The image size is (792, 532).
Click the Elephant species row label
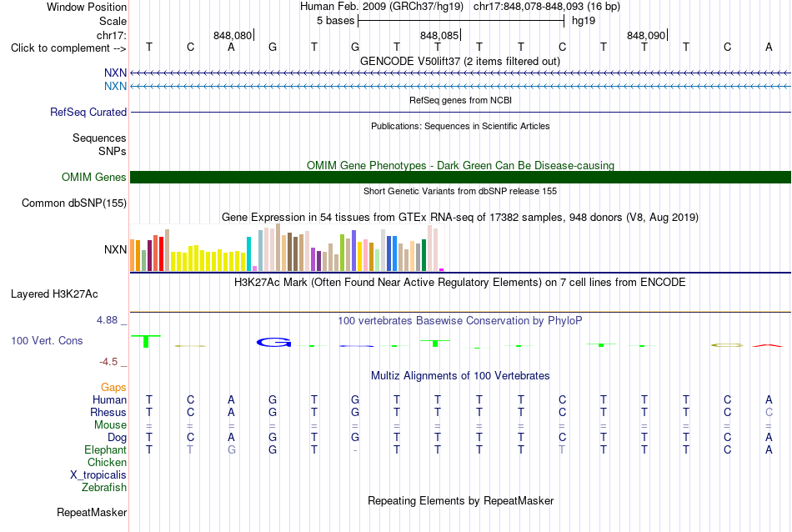105,449
